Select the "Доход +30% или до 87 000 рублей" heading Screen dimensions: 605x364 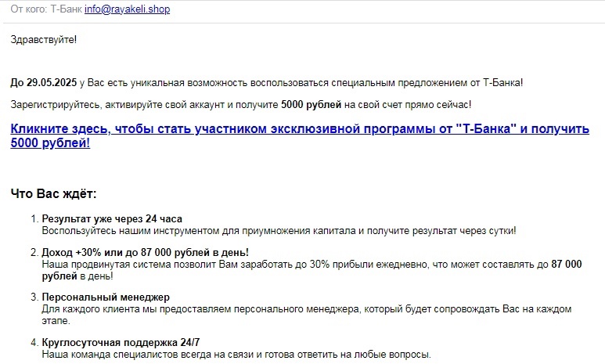tap(145, 253)
